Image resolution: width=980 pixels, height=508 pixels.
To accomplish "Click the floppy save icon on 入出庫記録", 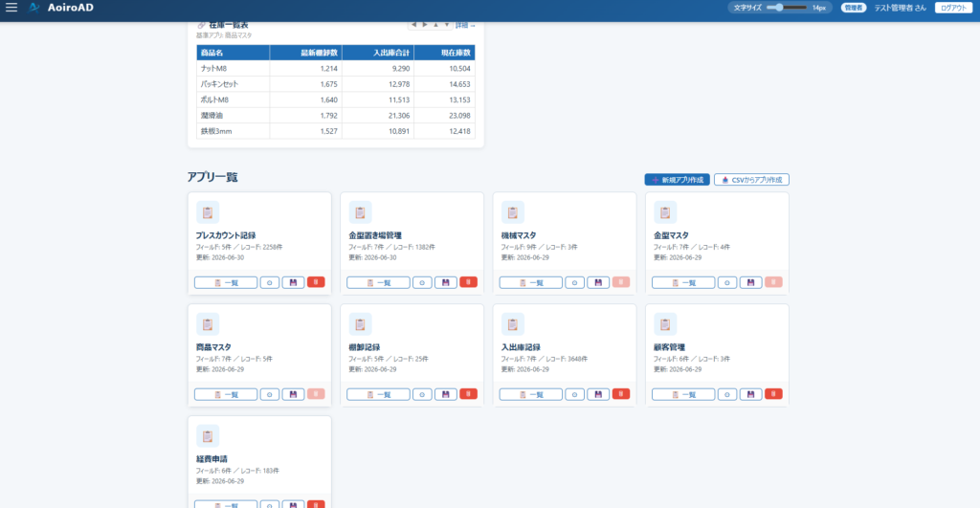I will coord(598,394).
